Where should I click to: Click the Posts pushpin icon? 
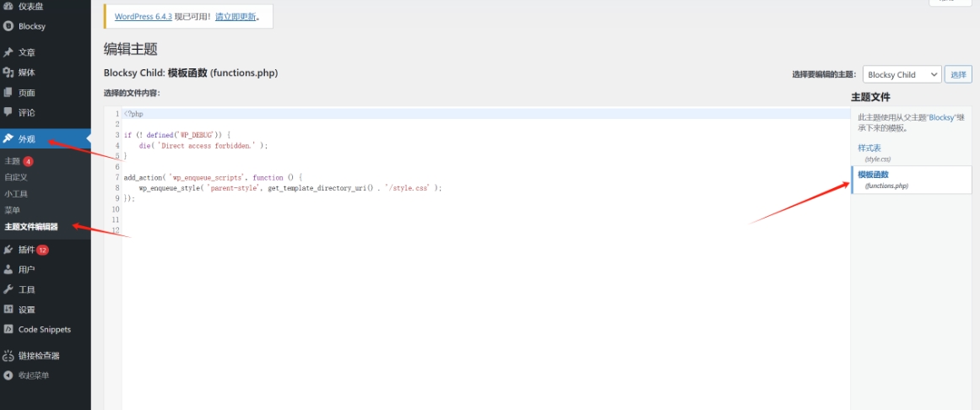tap(8, 52)
